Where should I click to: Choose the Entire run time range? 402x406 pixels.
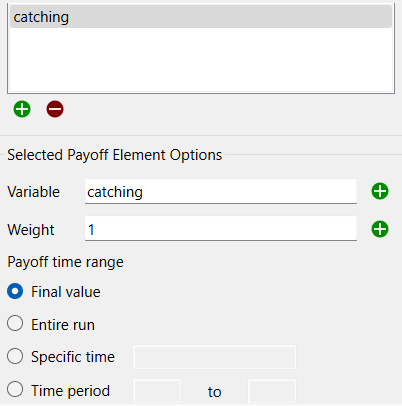(x=15, y=324)
